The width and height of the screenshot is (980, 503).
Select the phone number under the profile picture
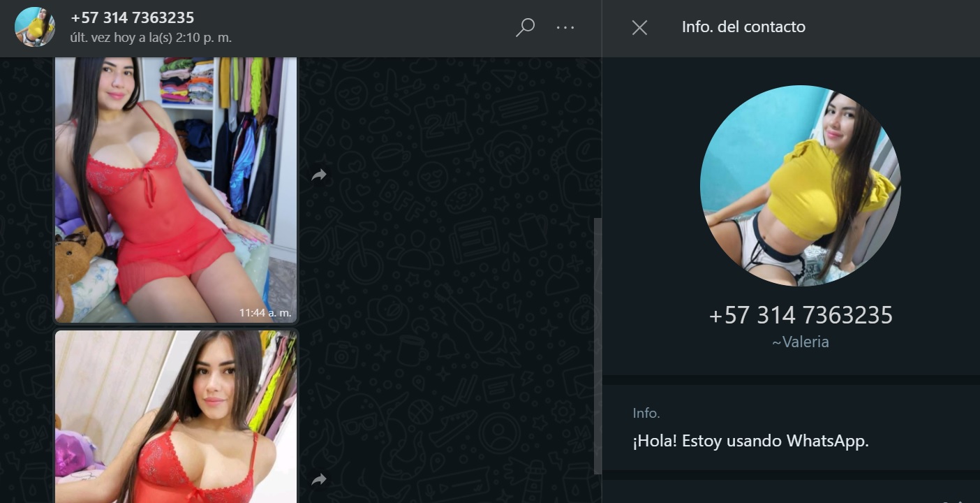(801, 315)
